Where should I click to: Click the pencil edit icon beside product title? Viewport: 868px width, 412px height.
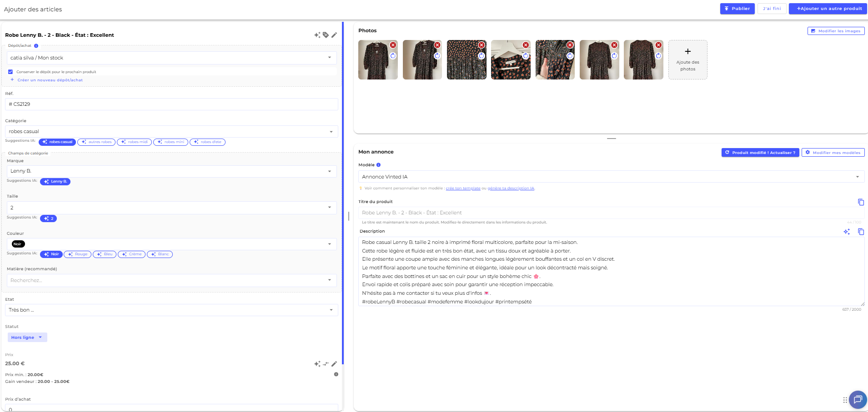pos(334,35)
